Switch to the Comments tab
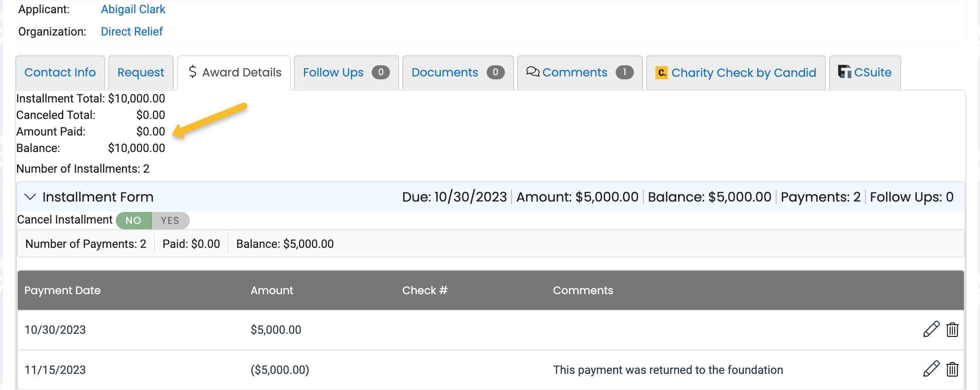 pos(574,72)
